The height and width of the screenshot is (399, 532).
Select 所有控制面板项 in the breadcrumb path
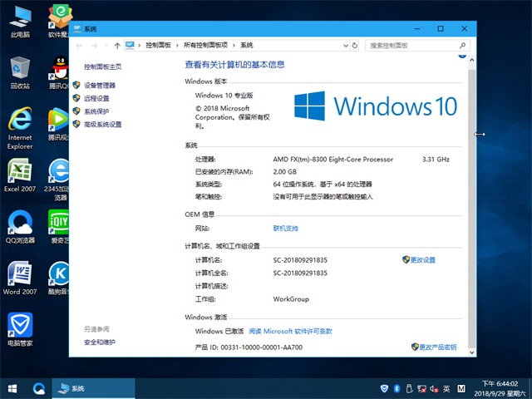pyautogui.click(x=207, y=45)
